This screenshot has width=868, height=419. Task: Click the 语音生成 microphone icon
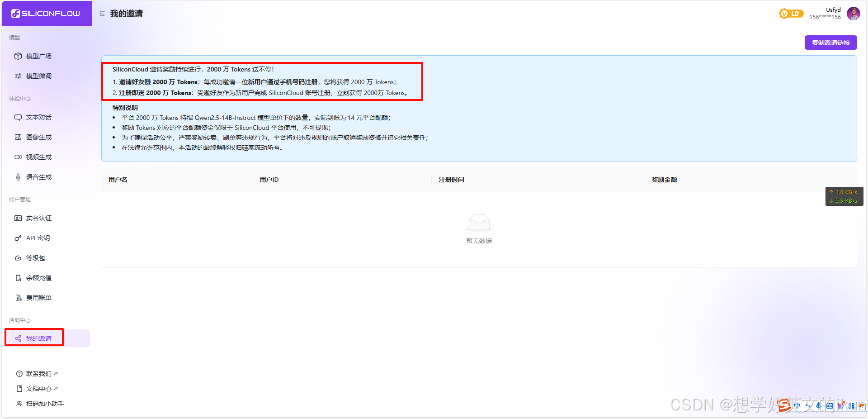tap(18, 177)
